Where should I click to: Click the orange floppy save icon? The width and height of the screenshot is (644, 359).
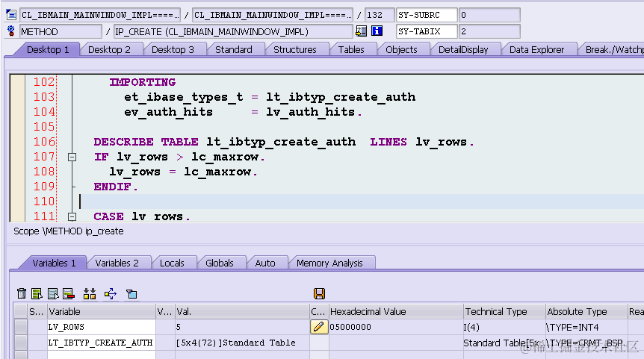click(x=319, y=293)
